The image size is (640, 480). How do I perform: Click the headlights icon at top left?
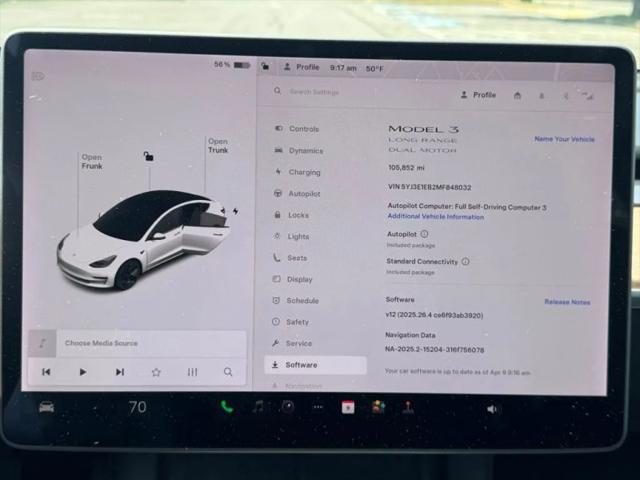(x=38, y=76)
